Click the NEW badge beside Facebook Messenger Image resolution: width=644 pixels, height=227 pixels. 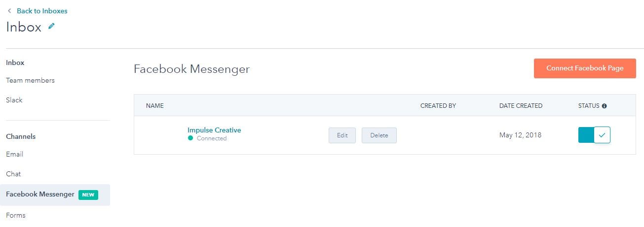[x=88, y=195]
